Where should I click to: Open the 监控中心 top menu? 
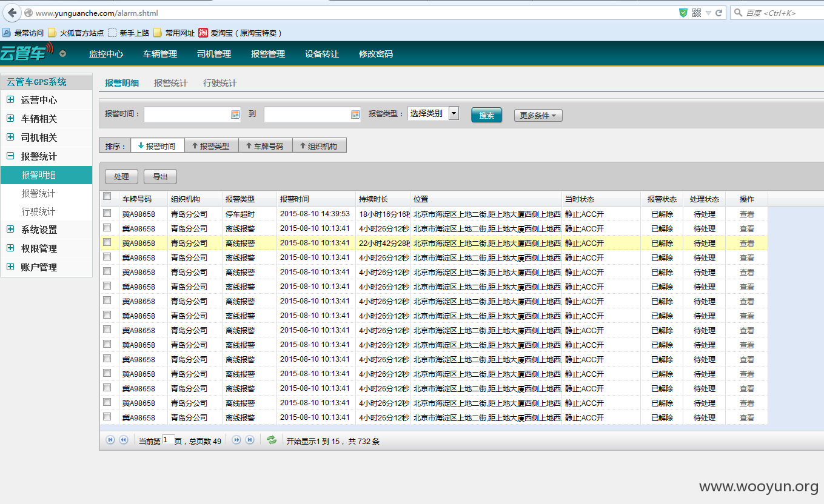pos(106,54)
